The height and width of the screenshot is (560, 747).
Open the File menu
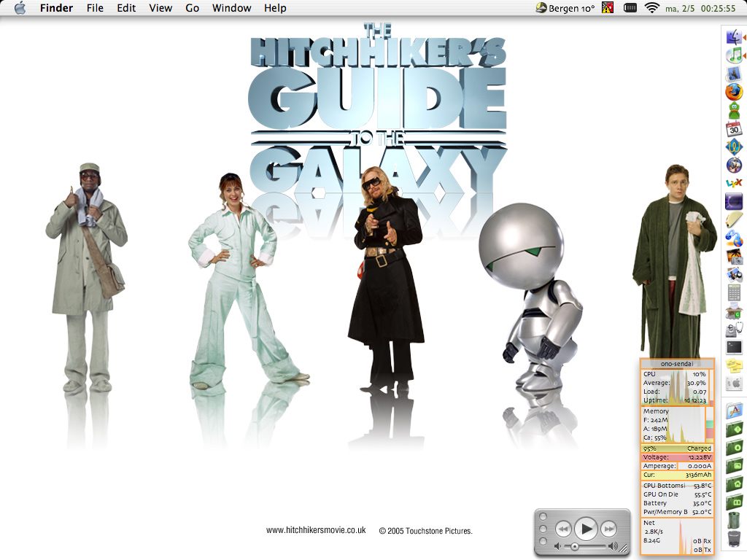tap(95, 8)
